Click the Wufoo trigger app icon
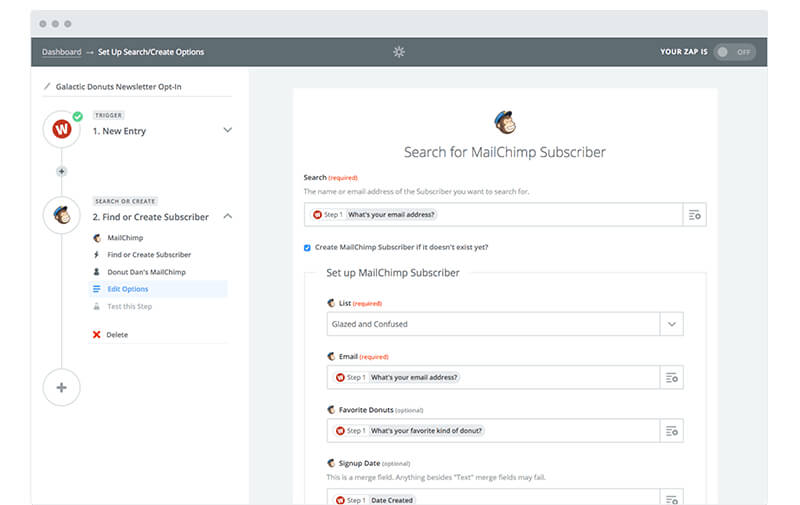This screenshot has width=800, height=505. [62, 129]
